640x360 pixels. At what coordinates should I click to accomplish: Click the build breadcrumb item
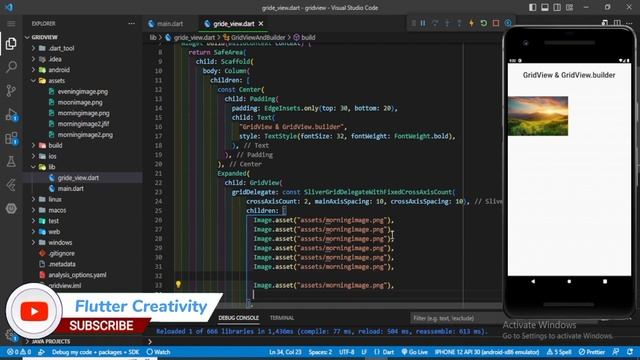(x=308, y=37)
